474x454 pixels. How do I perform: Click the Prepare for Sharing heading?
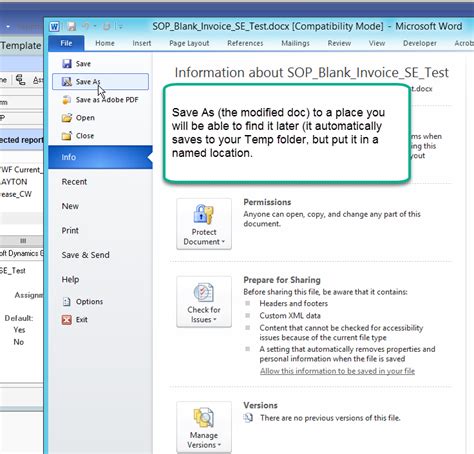[x=282, y=280]
